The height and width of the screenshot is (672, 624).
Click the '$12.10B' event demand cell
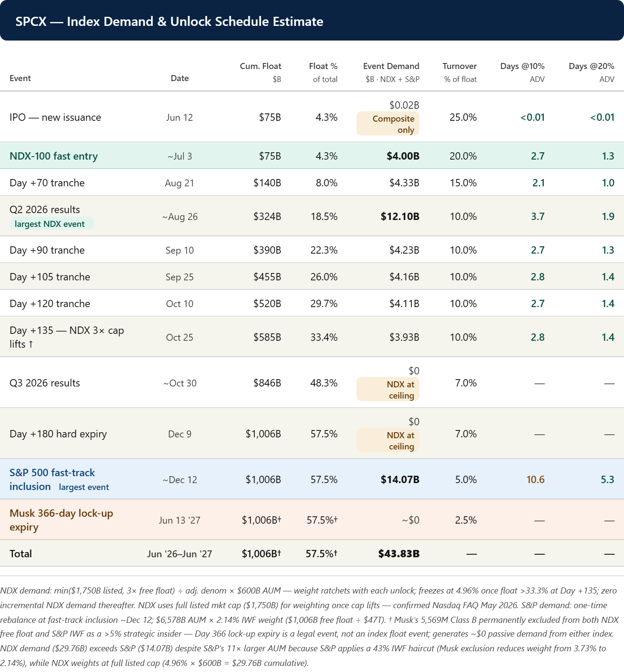[x=400, y=217]
